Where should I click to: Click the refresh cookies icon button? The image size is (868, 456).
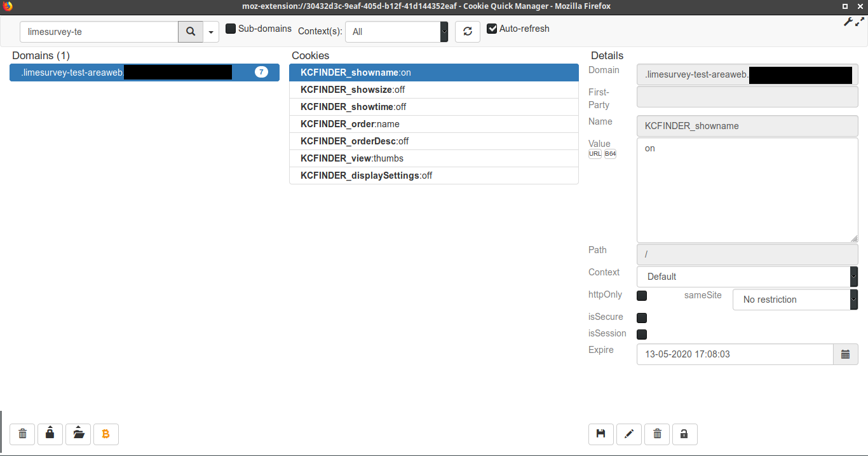(468, 32)
